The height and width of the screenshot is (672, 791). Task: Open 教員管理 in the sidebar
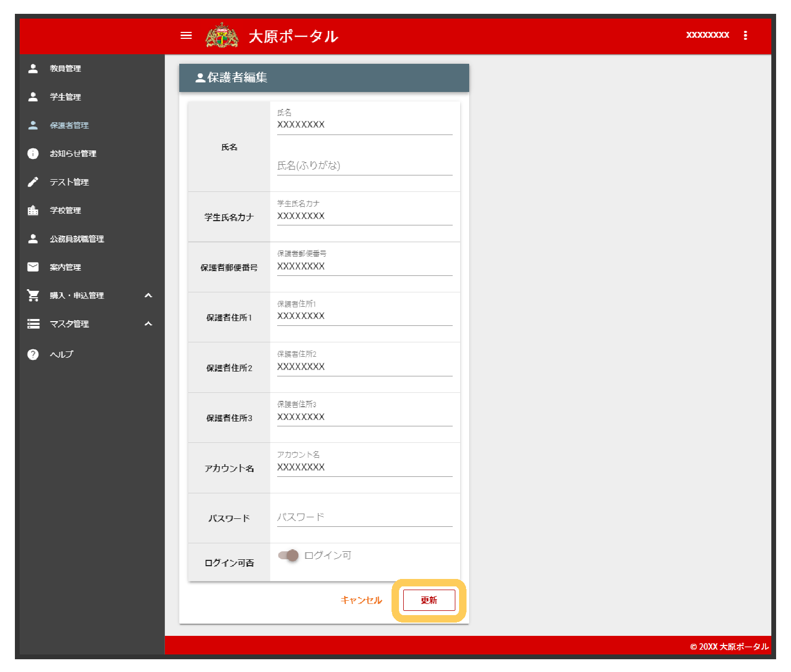[x=65, y=69]
